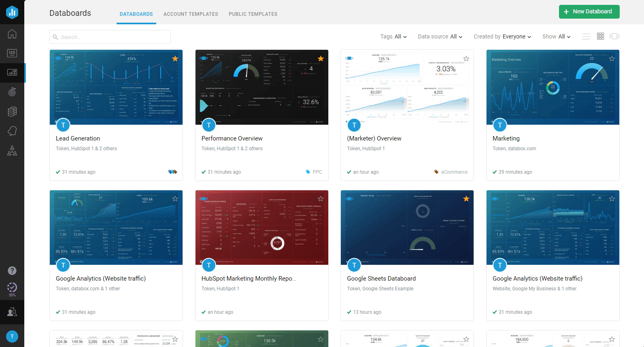Open the user management sidebar icon
The image size is (644, 347).
tap(12, 312)
